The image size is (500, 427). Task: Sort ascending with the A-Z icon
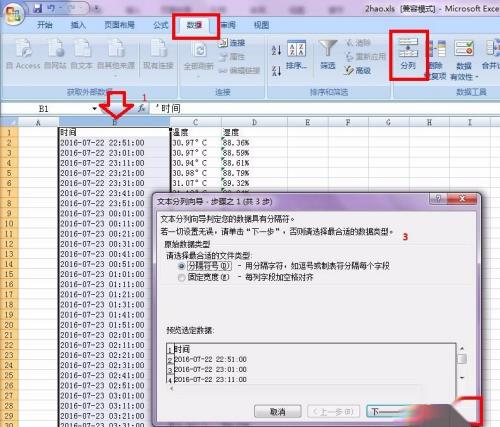(x=277, y=50)
